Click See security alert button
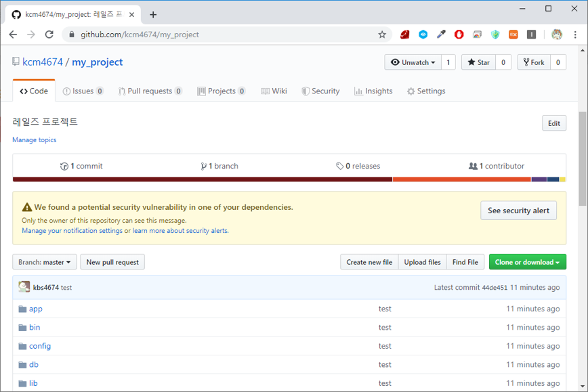Viewport: 588px width, 392px height. pos(518,211)
